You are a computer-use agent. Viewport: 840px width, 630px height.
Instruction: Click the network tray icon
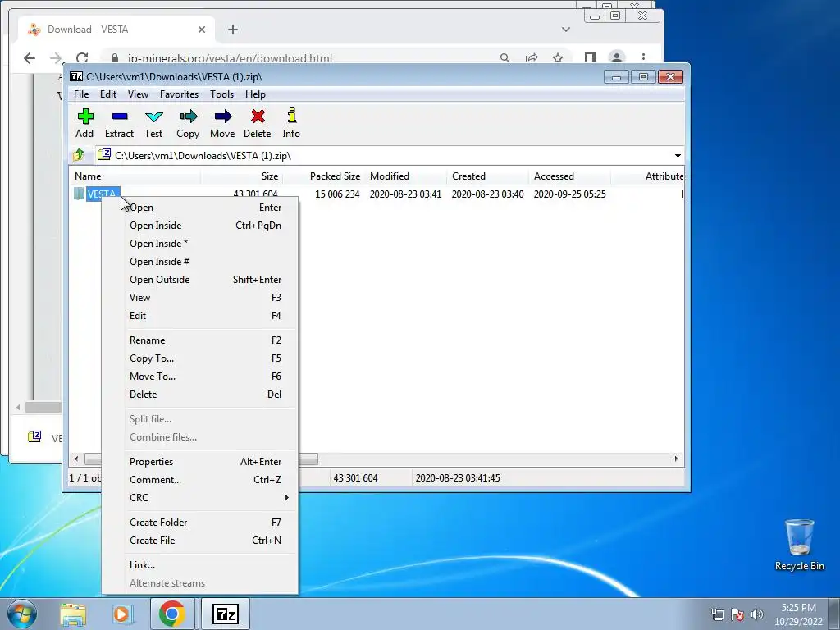coord(718,614)
